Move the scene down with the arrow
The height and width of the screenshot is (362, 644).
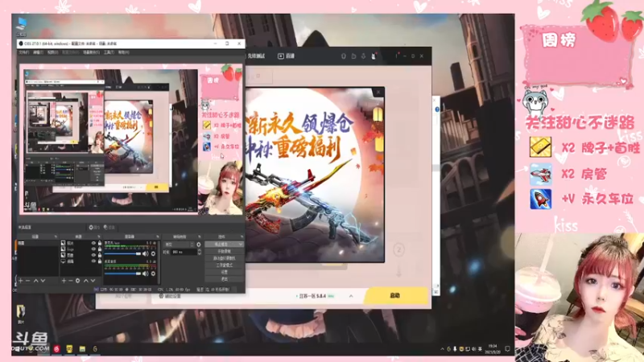(x=43, y=281)
